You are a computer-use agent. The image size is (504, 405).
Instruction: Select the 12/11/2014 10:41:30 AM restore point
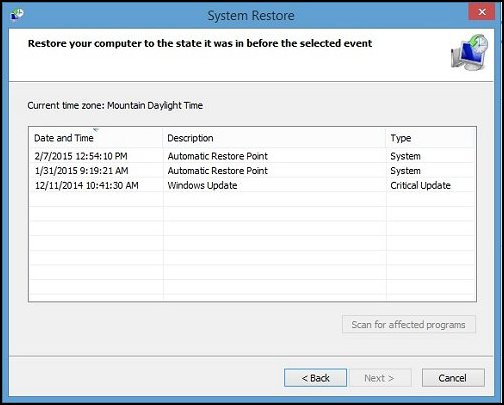point(252,185)
